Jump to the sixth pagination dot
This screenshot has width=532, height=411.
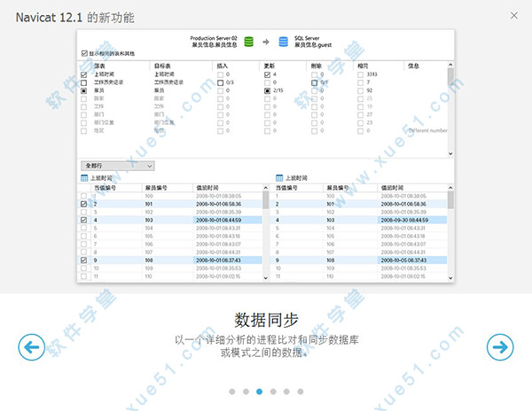(301, 392)
